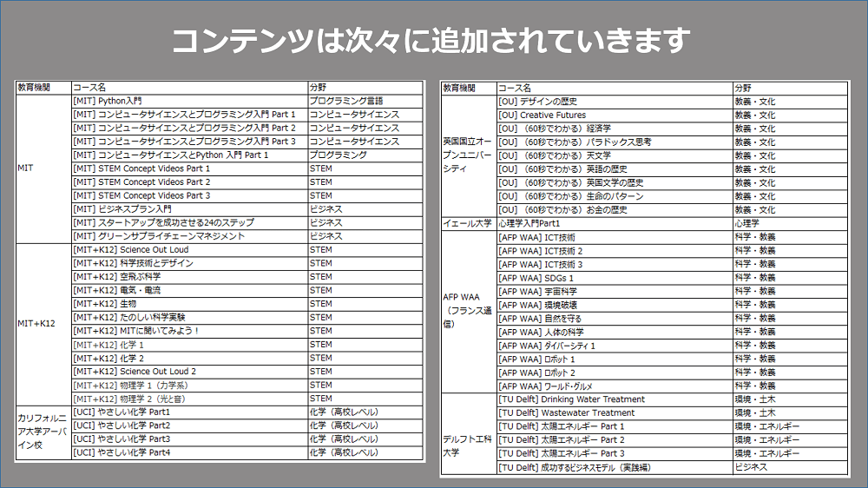Click [MIT] ビジネスプラン入門 cell
The width and height of the screenshot is (868, 488).
(x=190, y=208)
